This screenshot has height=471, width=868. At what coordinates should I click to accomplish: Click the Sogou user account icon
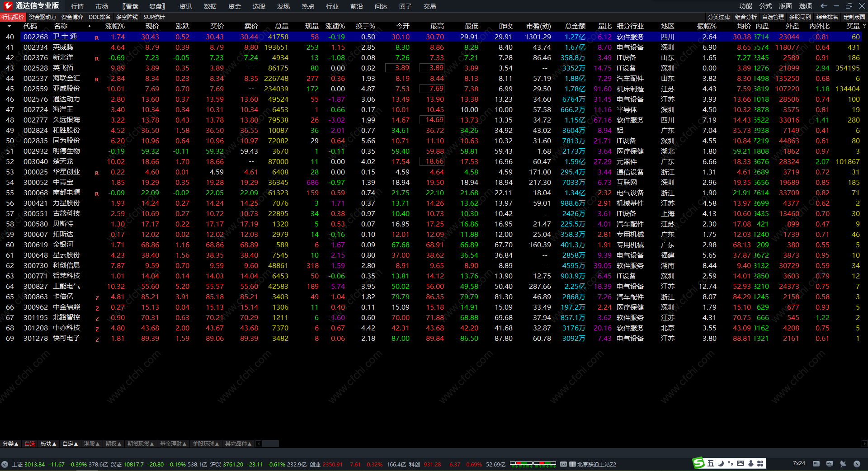pos(751,463)
